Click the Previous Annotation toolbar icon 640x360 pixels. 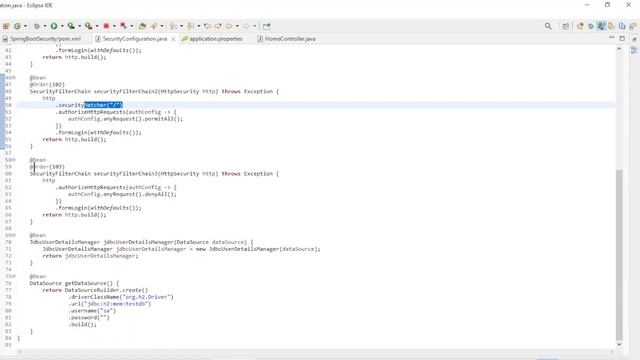pos(190,26)
